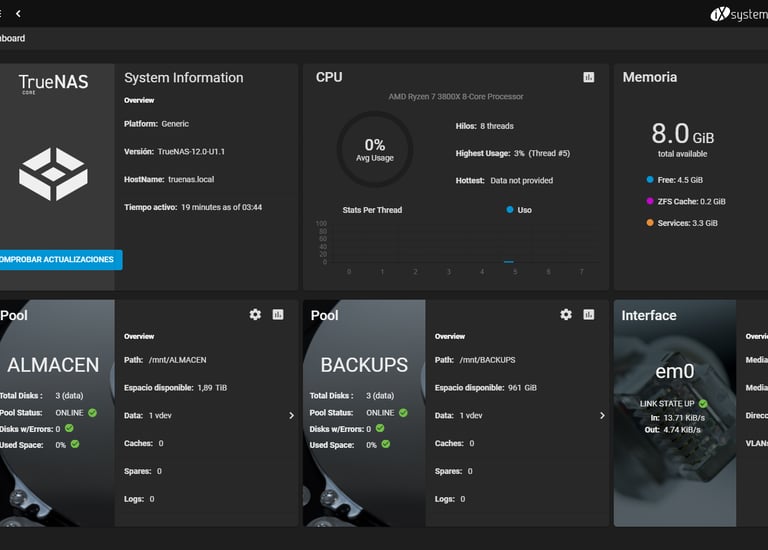
Task: Click the magenta ZFS Cache legend dot
Action: (650, 201)
